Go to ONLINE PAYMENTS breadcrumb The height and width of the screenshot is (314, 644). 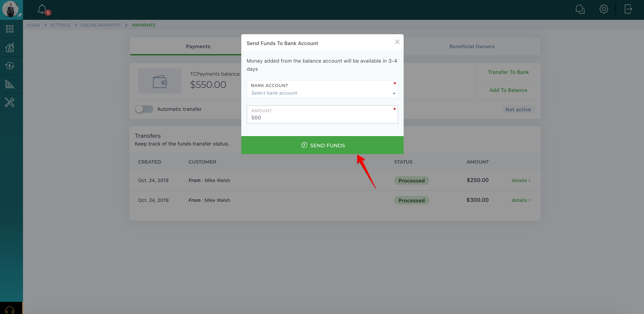pyautogui.click(x=100, y=25)
